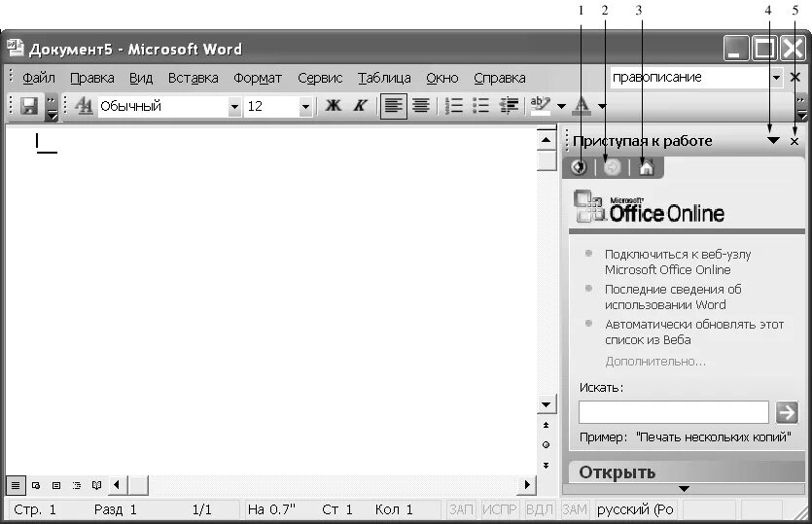This screenshot has height=524, width=812.
Task: Center-align the text
Action: pyautogui.click(x=420, y=106)
